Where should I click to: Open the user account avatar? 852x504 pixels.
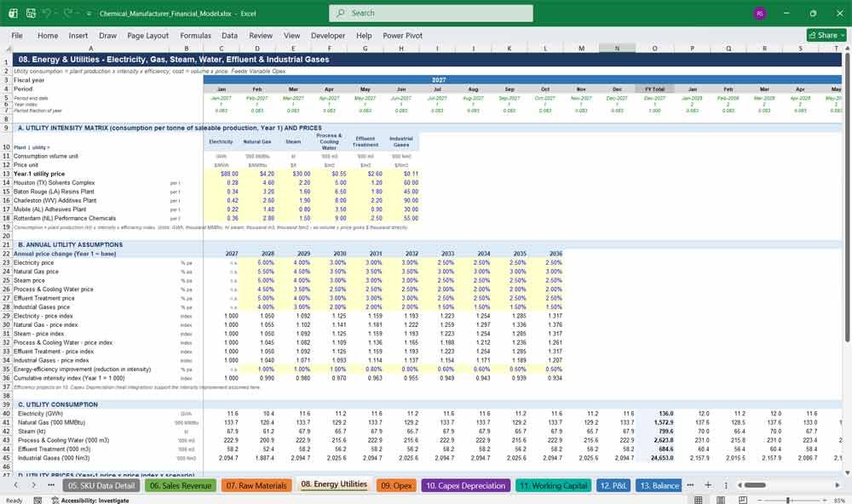coord(760,14)
